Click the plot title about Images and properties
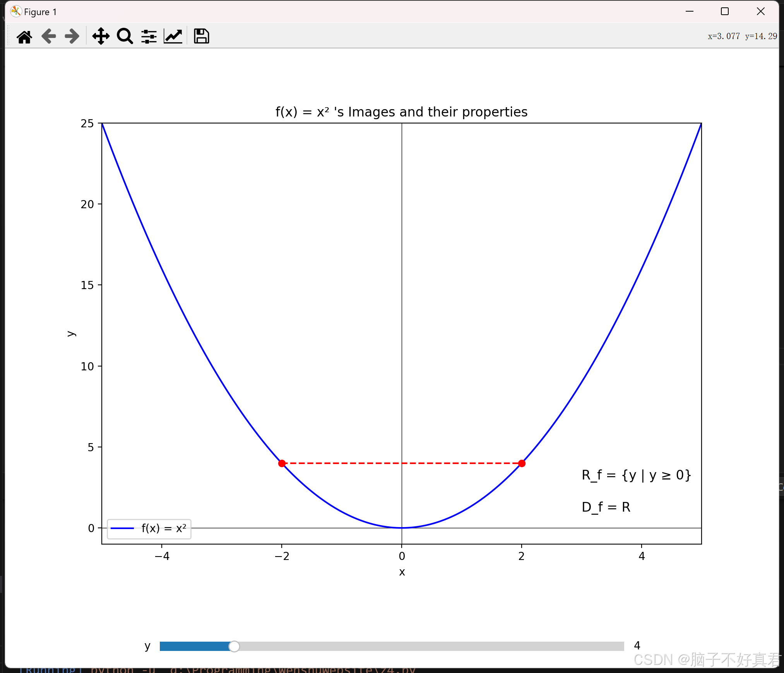The width and height of the screenshot is (784, 673). (x=401, y=112)
